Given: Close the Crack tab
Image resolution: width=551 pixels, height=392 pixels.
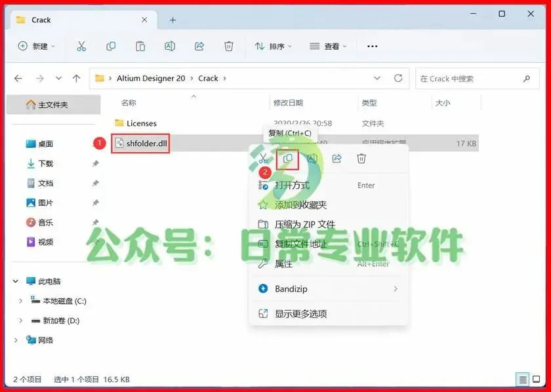Looking at the screenshot, I should pos(144,20).
